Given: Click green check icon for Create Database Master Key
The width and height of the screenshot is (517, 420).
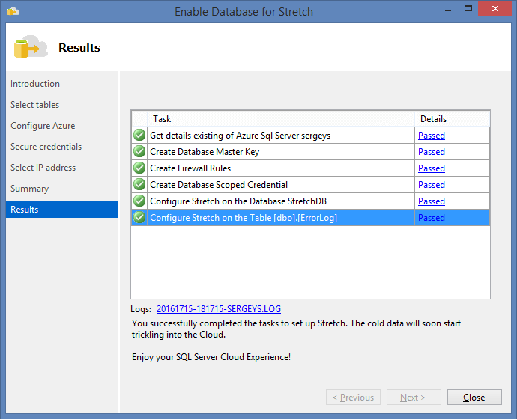Looking at the screenshot, I should click(139, 151).
